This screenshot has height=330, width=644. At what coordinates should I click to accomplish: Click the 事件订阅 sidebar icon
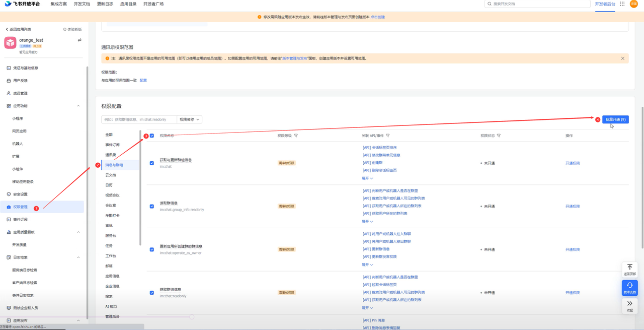click(x=9, y=220)
